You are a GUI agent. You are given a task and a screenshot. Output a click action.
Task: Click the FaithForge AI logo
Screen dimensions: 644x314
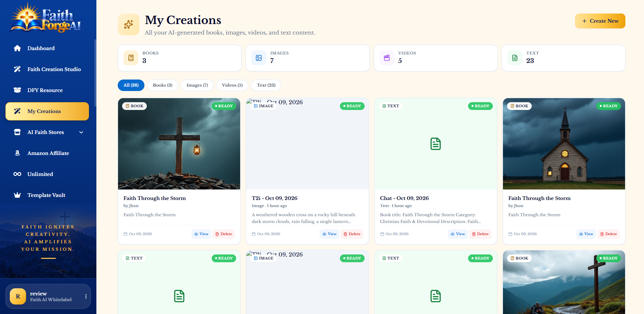tap(46, 18)
